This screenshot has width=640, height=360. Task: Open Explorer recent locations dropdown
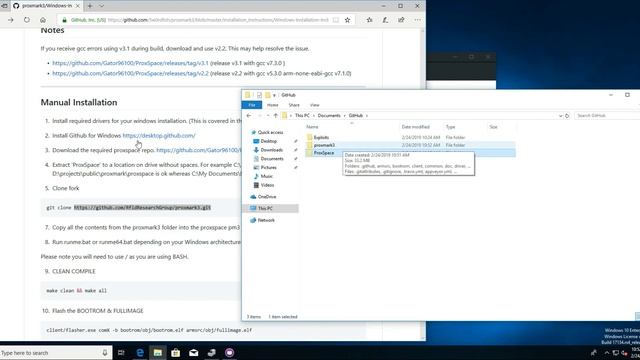pos(268,116)
